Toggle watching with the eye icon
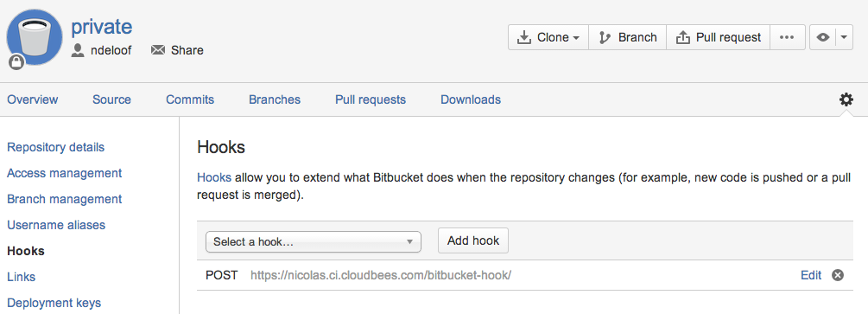This screenshot has height=314, width=868. (823, 37)
